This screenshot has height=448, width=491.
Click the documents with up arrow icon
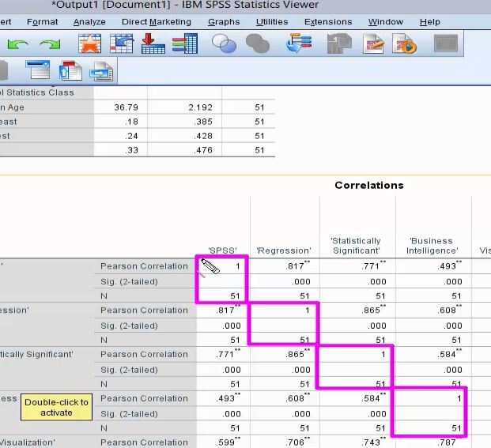[x=70, y=70]
